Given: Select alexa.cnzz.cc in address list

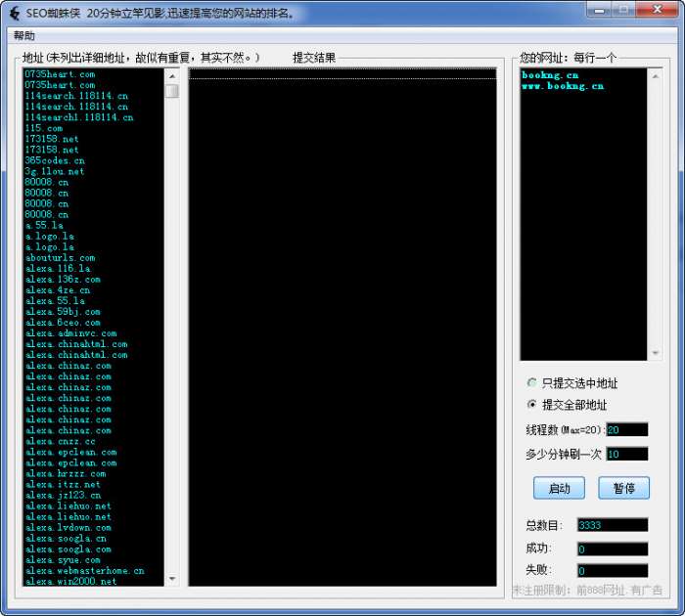Looking at the screenshot, I should click(60, 441).
